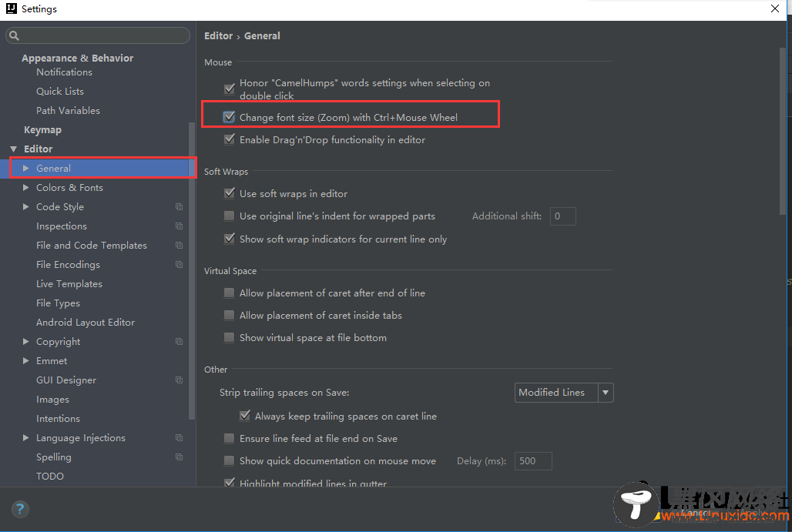Close the Settings dialog with the X

pyautogui.click(x=775, y=8)
